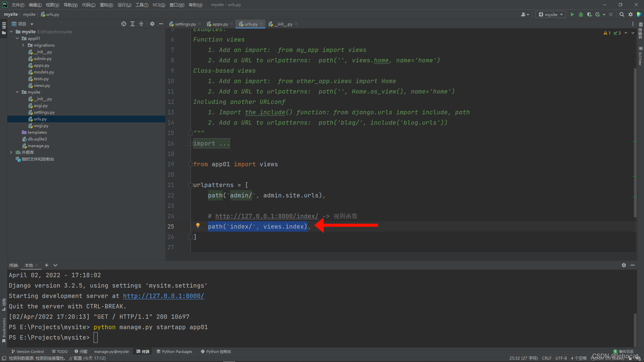The image size is (644, 362).
Task: Open the VCS menu
Action: (159, 5)
